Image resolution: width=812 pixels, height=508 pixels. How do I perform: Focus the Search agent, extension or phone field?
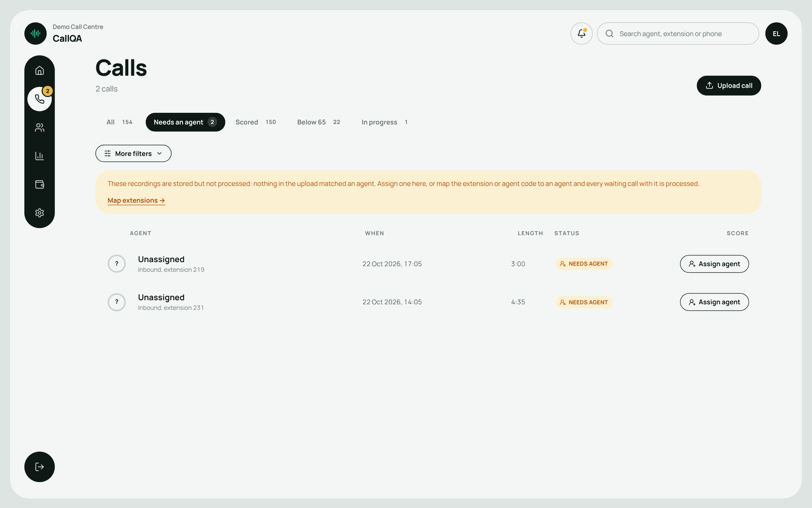coord(678,34)
